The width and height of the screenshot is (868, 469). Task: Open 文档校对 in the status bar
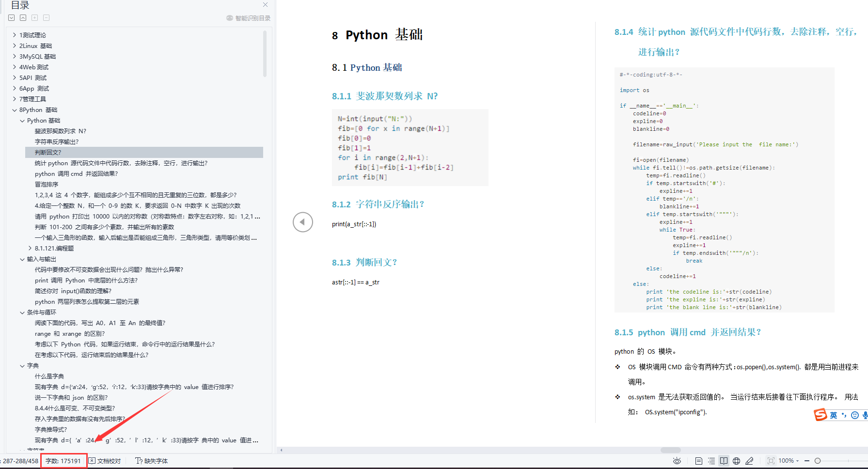(105, 461)
